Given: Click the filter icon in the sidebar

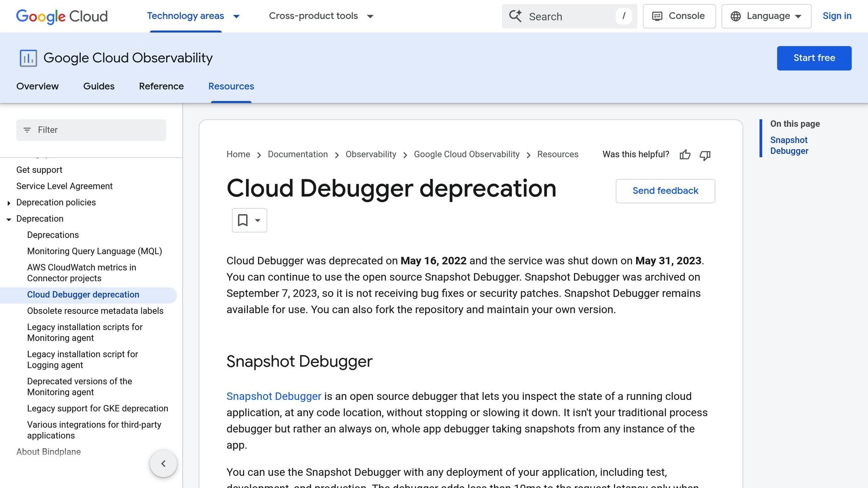Looking at the screenshot, I should 28,130.
